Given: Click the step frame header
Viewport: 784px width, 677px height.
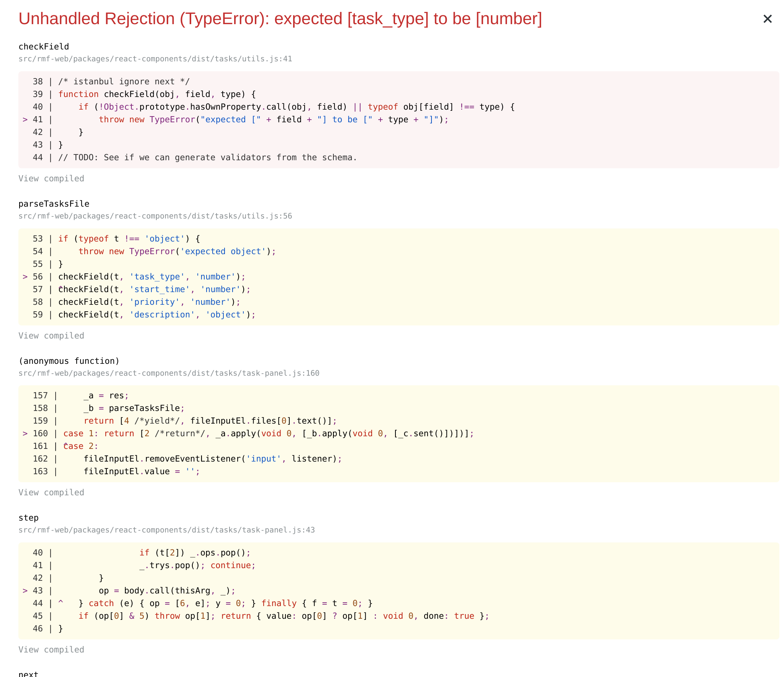Looking at the screenshot, I should click(x=28, y=518).
